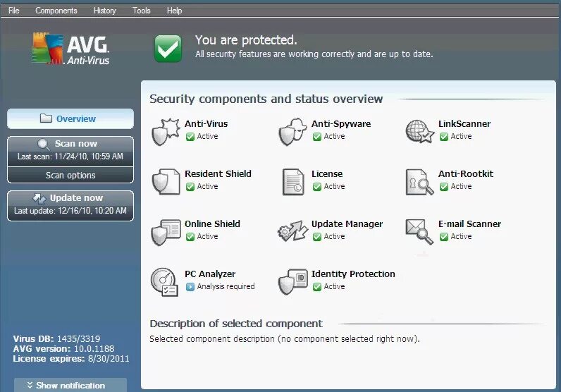
Task: Open Scan options
Action: click(x=70, y=175)
